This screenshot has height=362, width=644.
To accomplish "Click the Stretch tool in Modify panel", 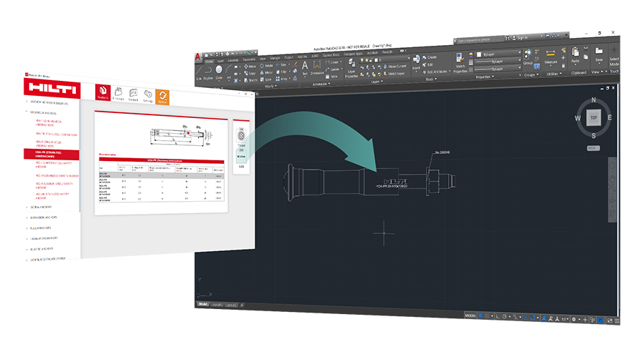I will click(250, 80).
